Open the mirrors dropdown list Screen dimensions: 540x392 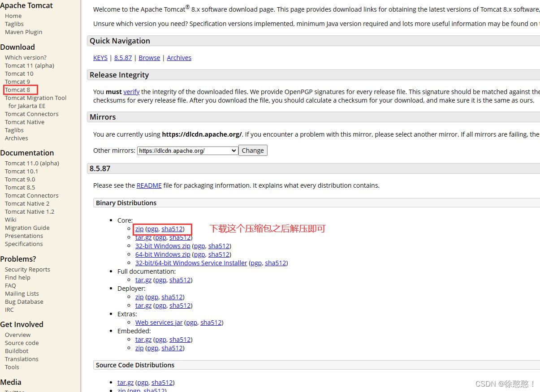pos(187,151)
